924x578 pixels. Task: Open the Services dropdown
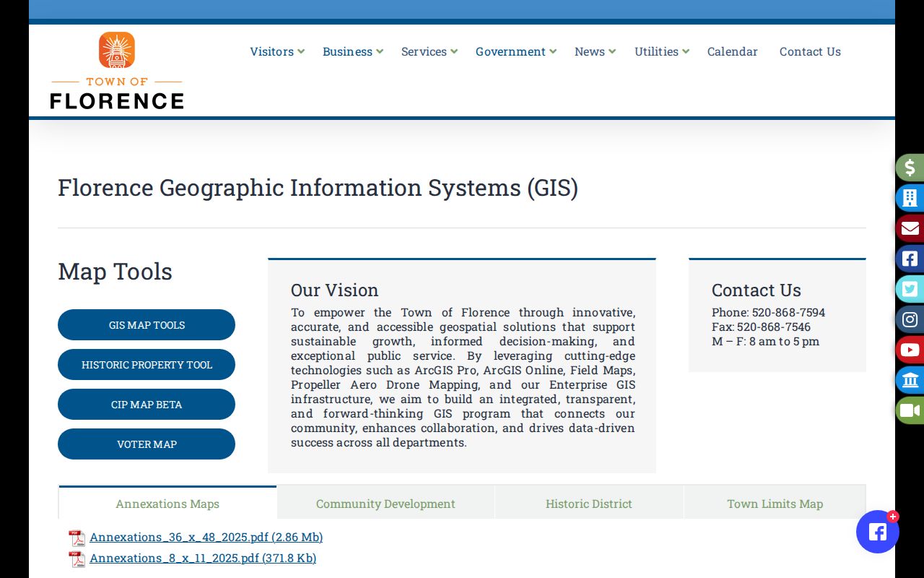coord(430,51)
